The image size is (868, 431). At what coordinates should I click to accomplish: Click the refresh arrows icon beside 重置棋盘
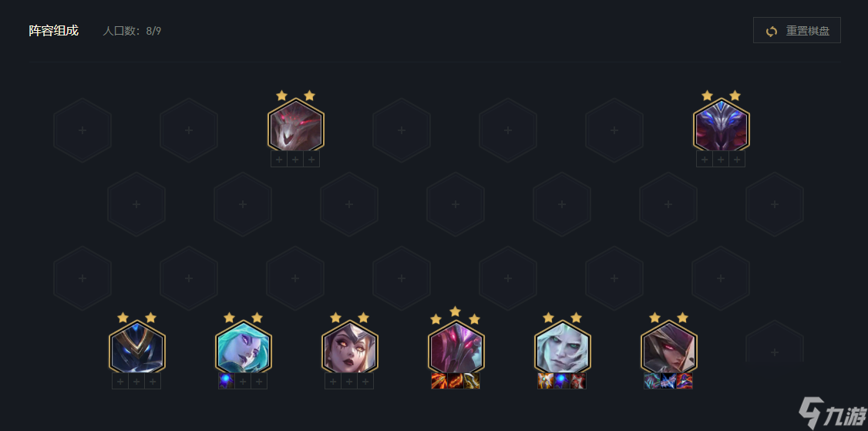point(772,31)
